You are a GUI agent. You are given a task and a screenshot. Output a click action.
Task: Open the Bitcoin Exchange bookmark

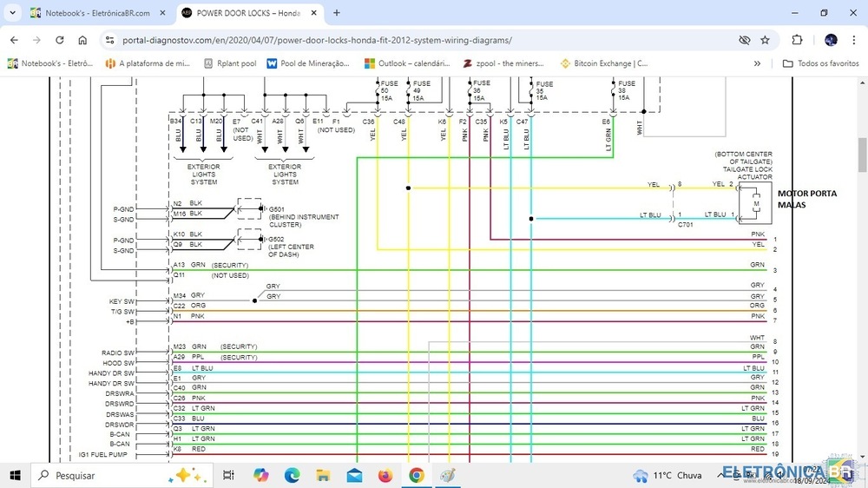coord(603,63)
